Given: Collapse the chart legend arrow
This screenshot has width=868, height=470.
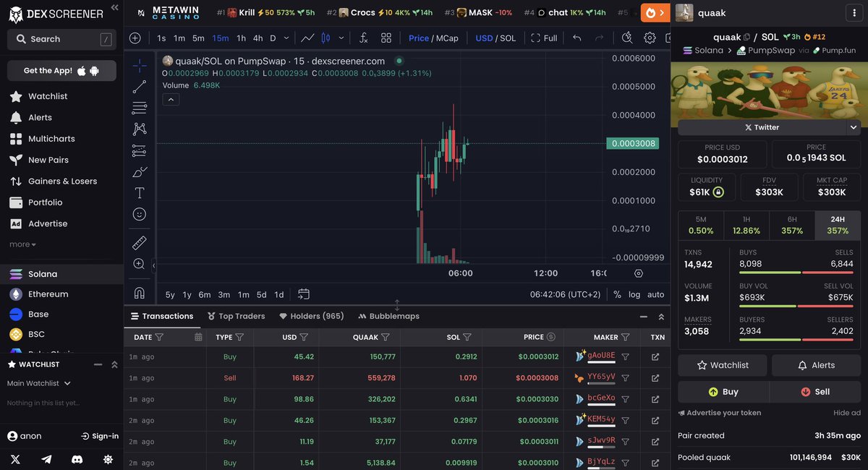Looking at the screenshot, I should (171, 100).
